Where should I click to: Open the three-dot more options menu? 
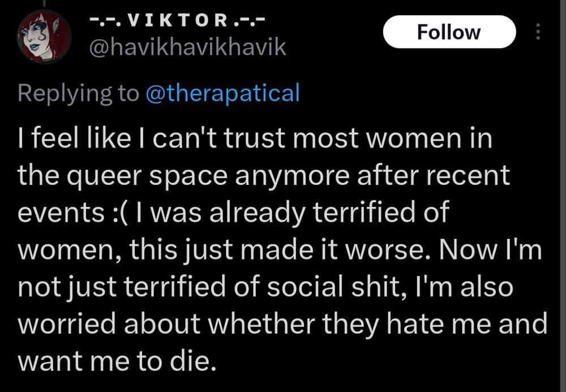click(537, 33)
